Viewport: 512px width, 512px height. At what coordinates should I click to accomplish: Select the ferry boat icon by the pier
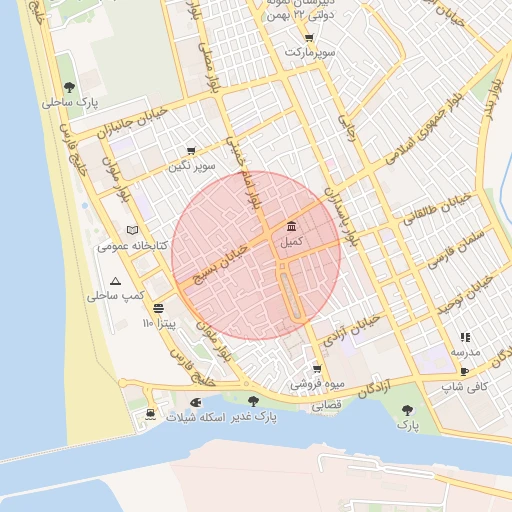(151, 415)
